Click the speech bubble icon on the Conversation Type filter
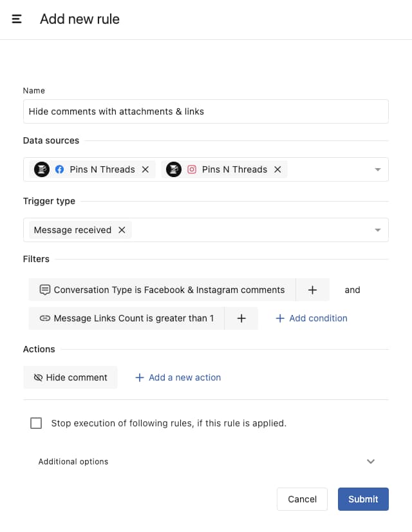The width and height of the screenshot is (412, 532). 44,290
